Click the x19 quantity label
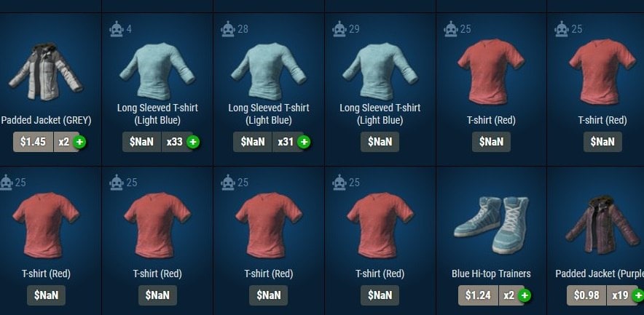The width and height of the screenshot is (644, 315). [x=620, y=295]
